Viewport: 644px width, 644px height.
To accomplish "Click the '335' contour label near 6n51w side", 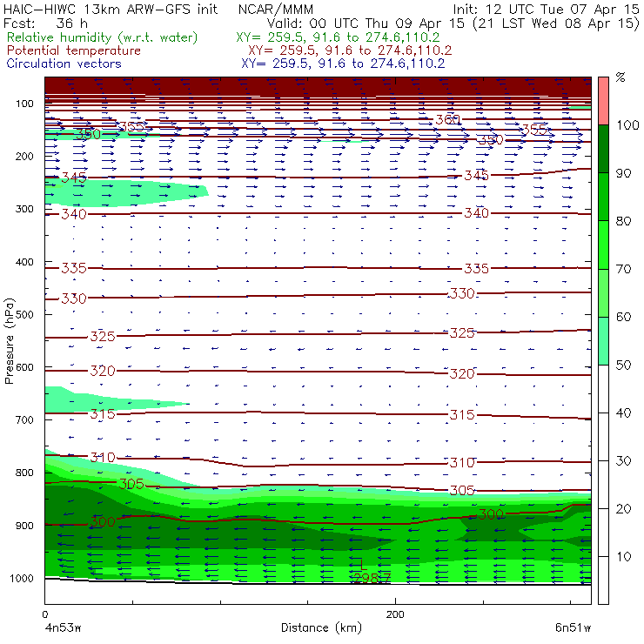I will pyautogui.click(x=476, y=269).
